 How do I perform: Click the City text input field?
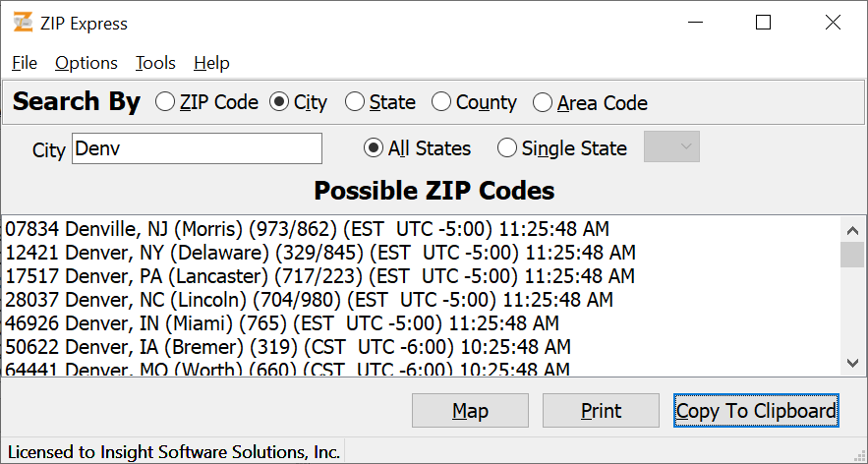point(197,149)
